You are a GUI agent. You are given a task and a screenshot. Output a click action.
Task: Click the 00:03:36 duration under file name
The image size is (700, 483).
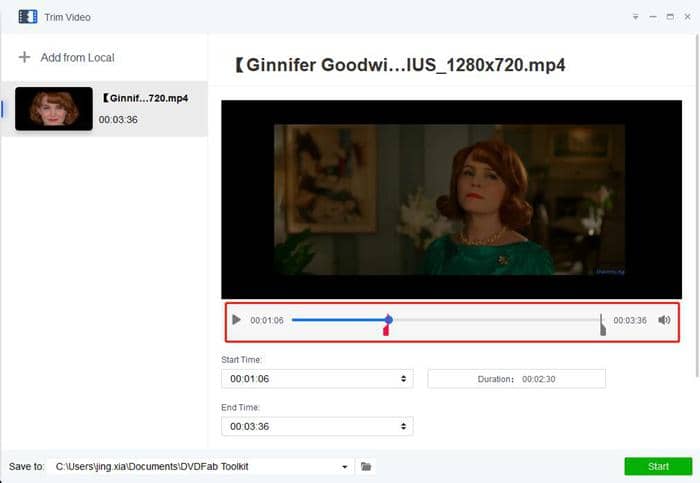point(118,120)
